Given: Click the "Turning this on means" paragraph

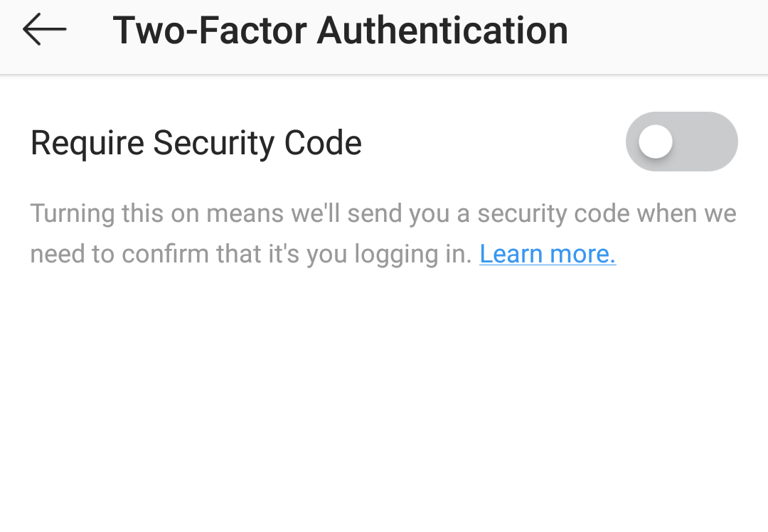Looking at the screenshot, I should click(383, 213).
